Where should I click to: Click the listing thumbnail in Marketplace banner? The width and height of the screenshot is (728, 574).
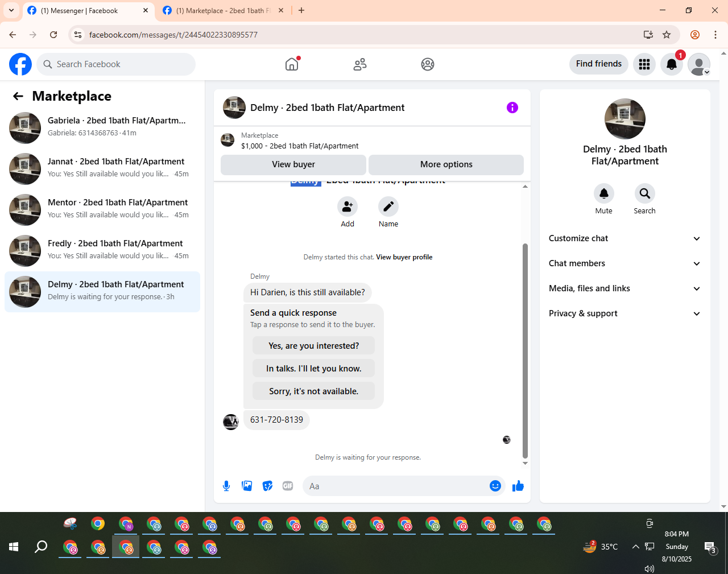click(x=227, y=140)
